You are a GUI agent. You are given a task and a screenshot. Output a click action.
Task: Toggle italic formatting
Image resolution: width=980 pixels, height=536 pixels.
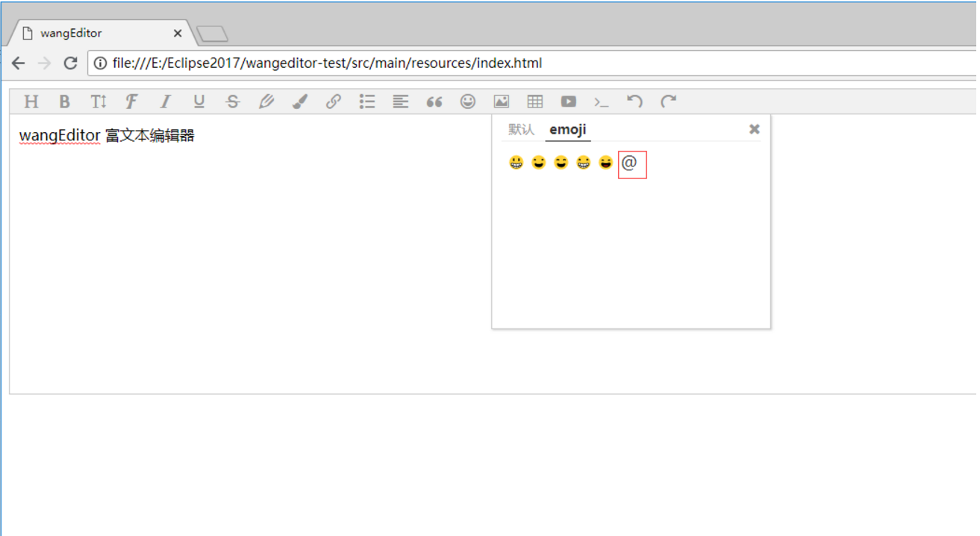click(x=166, y=102)
